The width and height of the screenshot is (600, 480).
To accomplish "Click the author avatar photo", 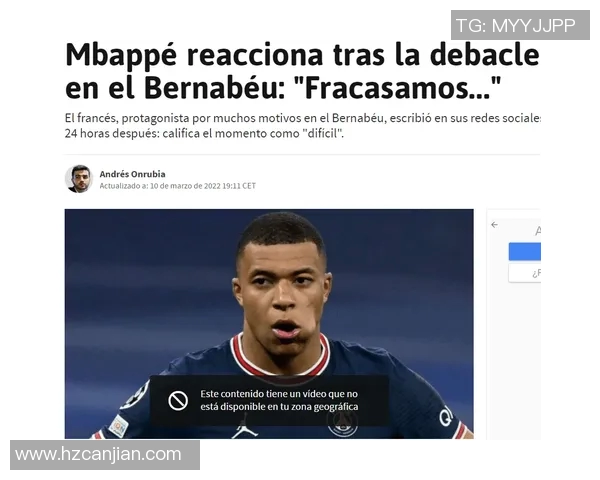I will click(78, 179).
